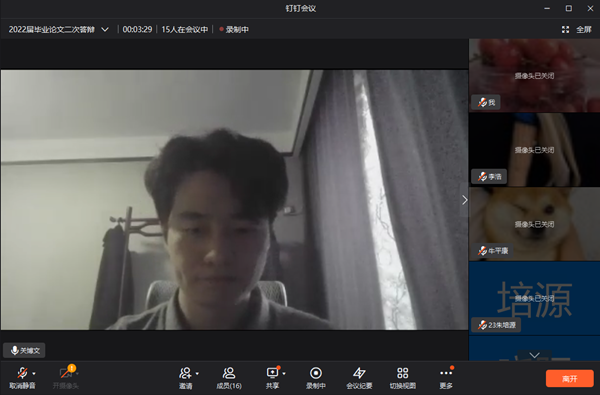The height and width of the screenshot is (395, 600).
Task: Open the microphone options arrow beside 取消静音
Action: (x=34, y=373)
